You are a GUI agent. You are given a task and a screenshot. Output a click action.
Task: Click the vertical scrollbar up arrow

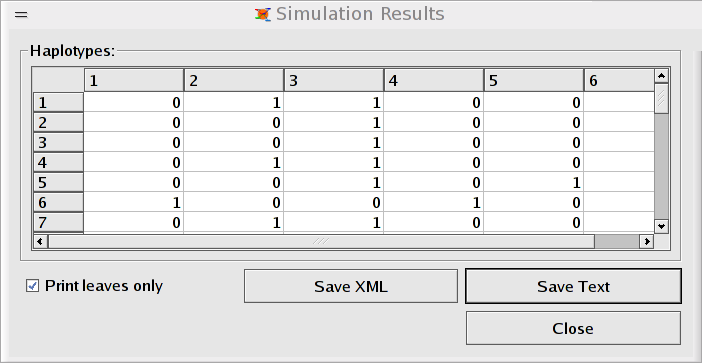click(x=661, y=76)
